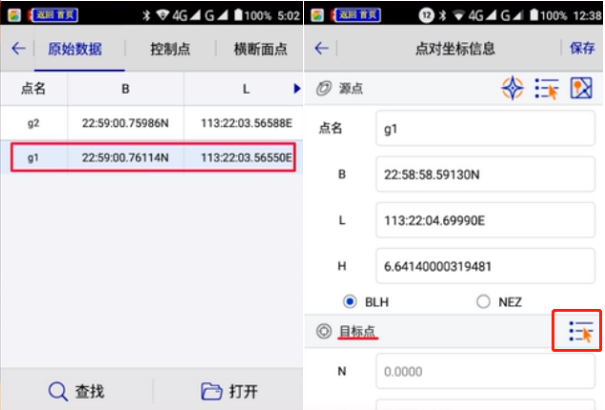Tap back arrow on point pair info screen
The width and height of the screenshot is (605, 410).
pos(321,49)
